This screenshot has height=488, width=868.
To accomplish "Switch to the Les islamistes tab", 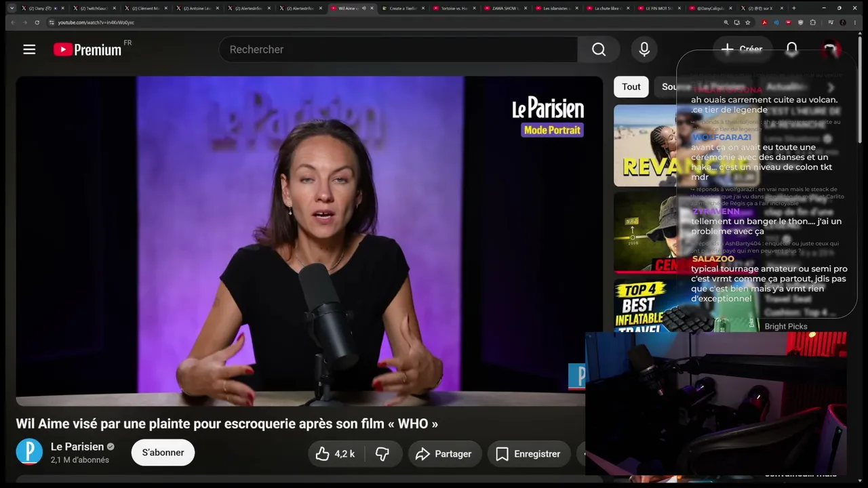I will click(557, 8).
